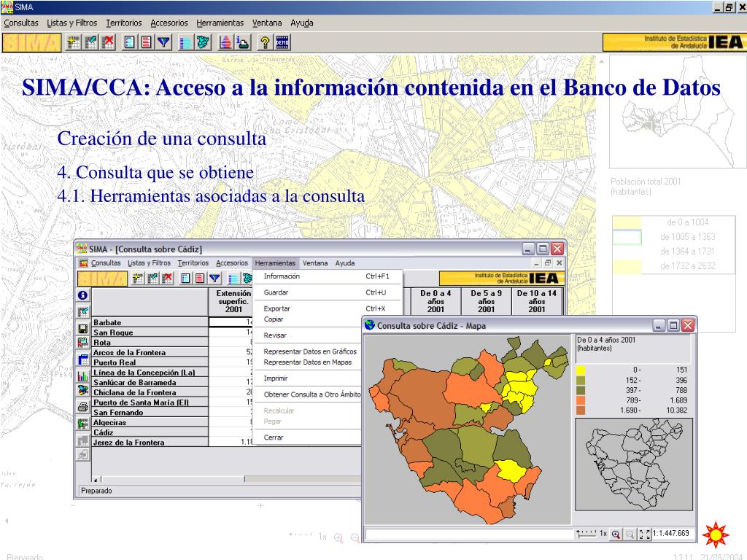Viewport: 747px width, 560px height.
Task: Click the delete query red X icon, main toolbar
Action: coord(109,42)
